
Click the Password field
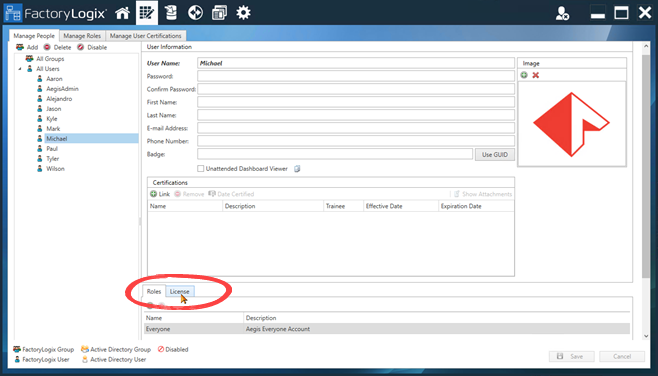point(356,76)
